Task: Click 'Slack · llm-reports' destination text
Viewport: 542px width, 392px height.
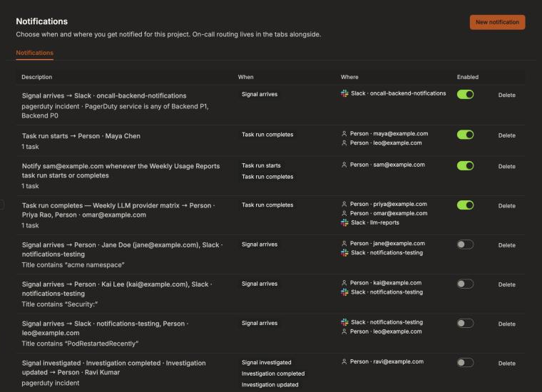Action: (x=374, y=223)
